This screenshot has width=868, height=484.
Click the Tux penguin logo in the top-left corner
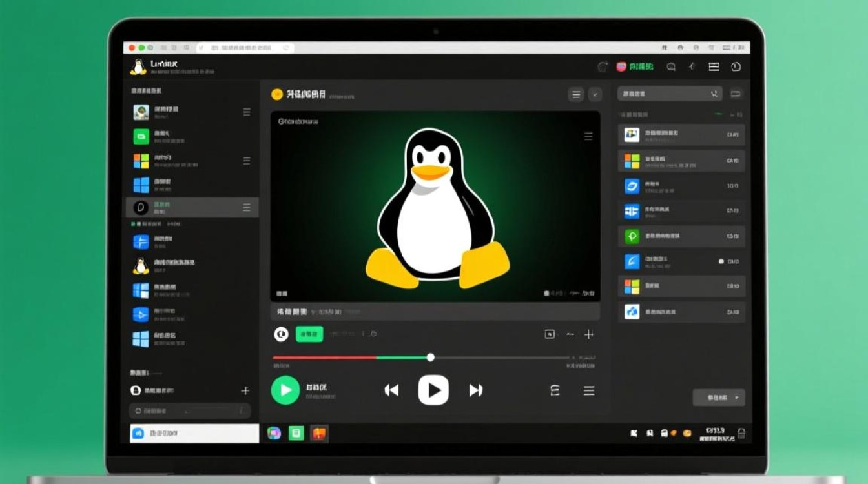coord(138,67)
